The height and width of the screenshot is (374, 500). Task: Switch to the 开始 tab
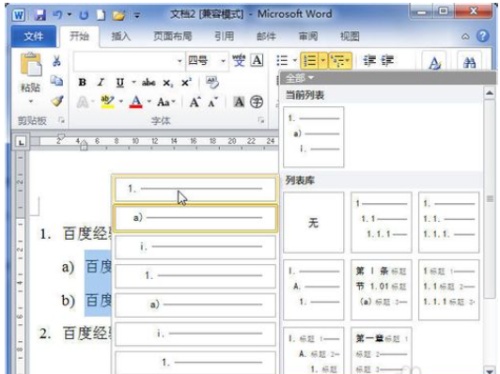[79, 36]
